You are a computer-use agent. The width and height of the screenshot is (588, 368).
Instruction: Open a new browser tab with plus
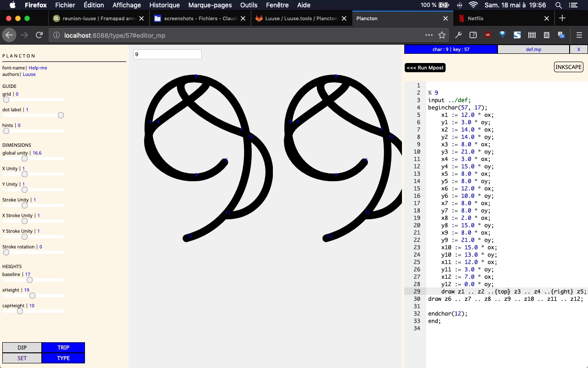click(562, 18)
